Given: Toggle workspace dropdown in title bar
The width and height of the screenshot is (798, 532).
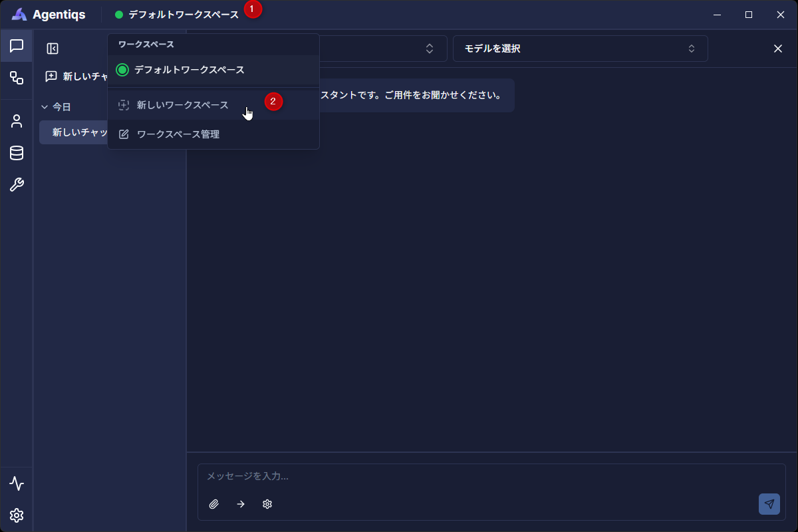Looking at the screenshot, I should point(177,15).
